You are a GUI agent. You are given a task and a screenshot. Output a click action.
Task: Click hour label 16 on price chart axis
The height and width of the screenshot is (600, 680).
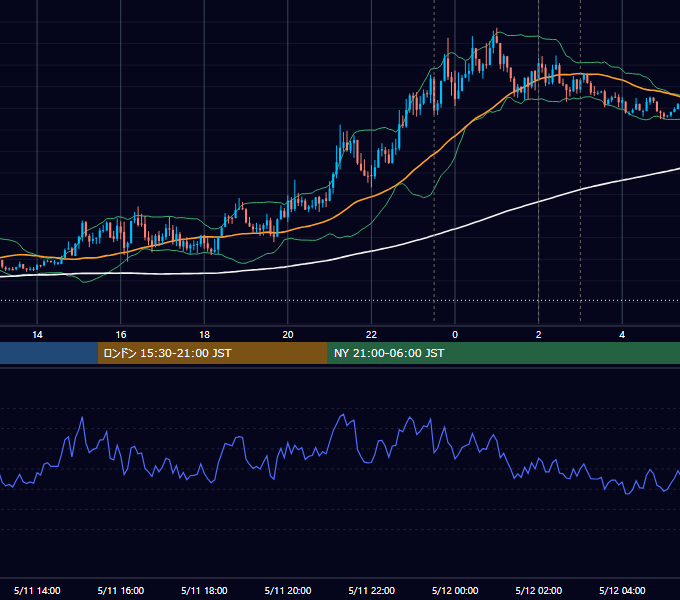pyautogui.click(x=121, y=335)
